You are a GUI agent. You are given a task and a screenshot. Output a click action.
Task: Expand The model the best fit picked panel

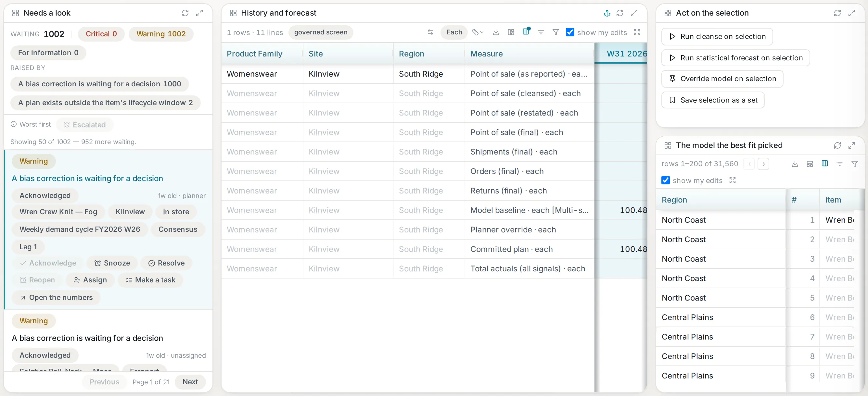(x=852, y=145)
